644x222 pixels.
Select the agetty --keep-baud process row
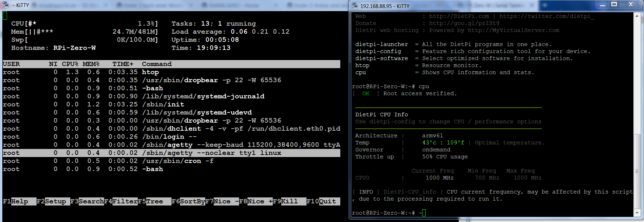click(171, 145)
